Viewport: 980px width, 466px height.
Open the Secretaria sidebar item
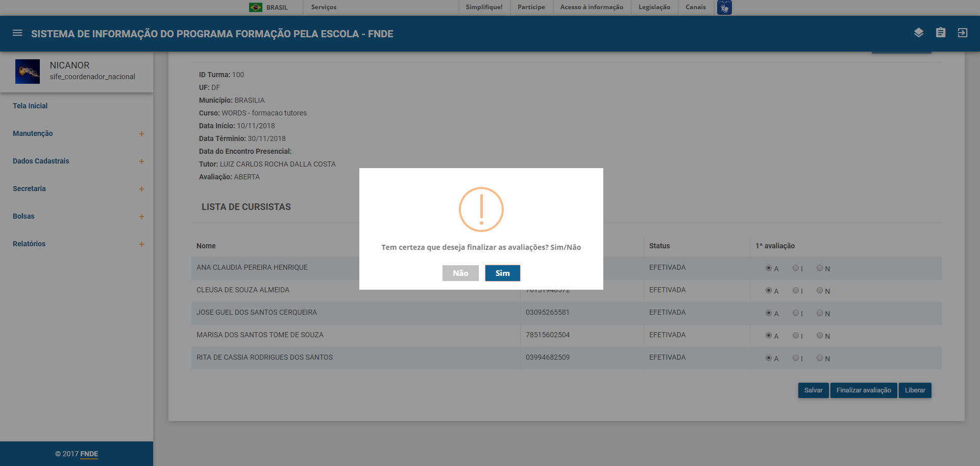[29, 189]
